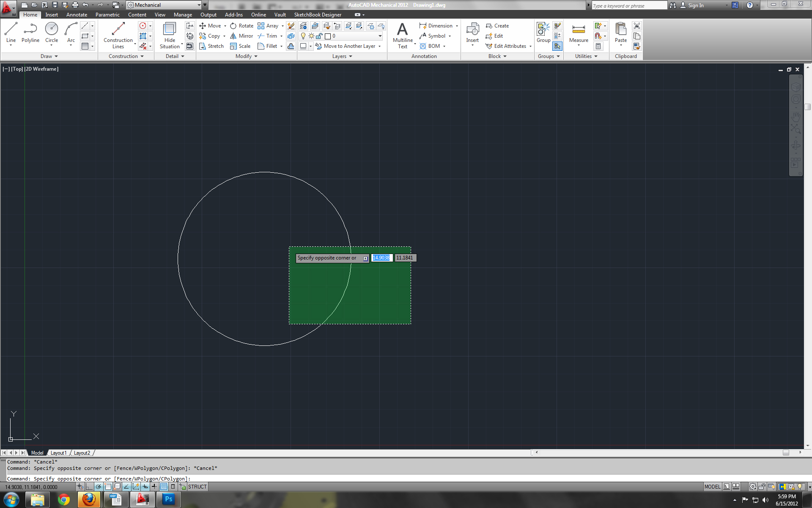Click Create block button
This screenshot has width=812, height=508.
point(497,26)
